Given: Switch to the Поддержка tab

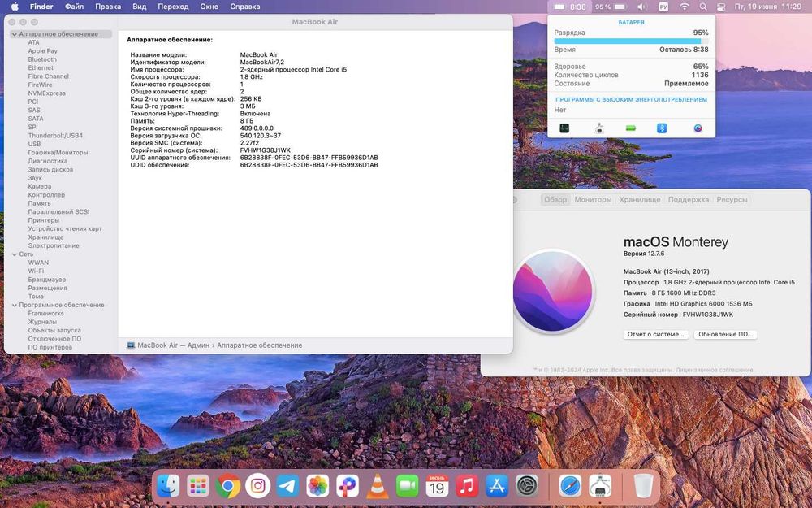Looking at the screenshot, I should [x=689, y=200].
